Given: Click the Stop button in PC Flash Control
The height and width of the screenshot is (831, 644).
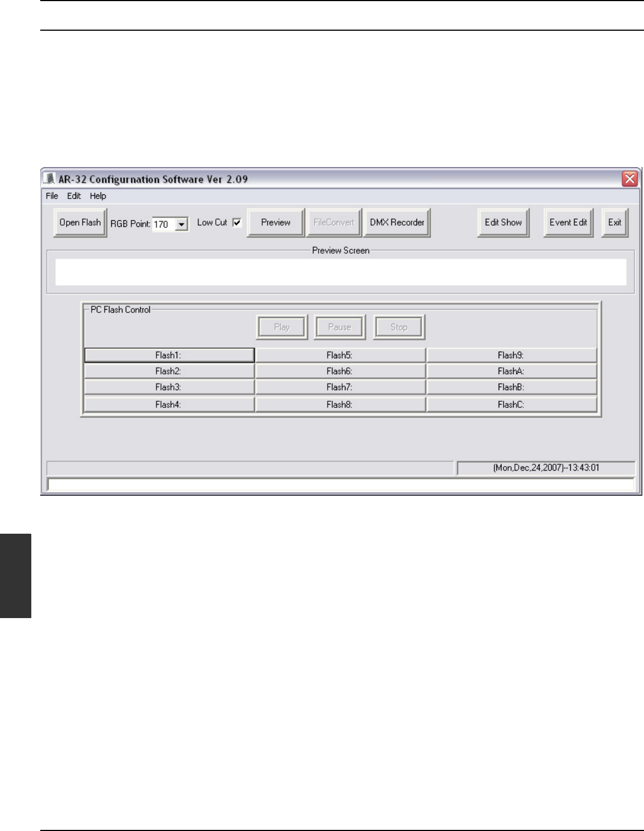Looking at the screenshot, I should (x=399, y=327).
